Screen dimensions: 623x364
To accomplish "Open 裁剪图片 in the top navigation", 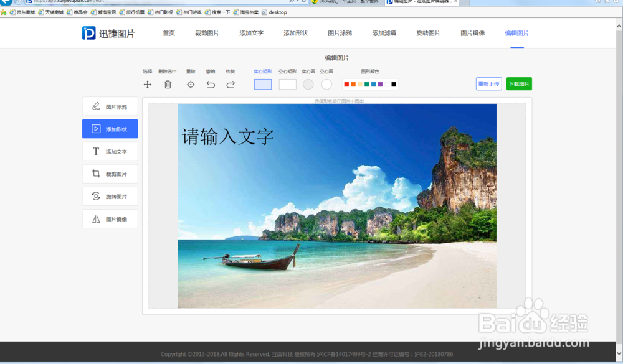I will click(207, 34).
